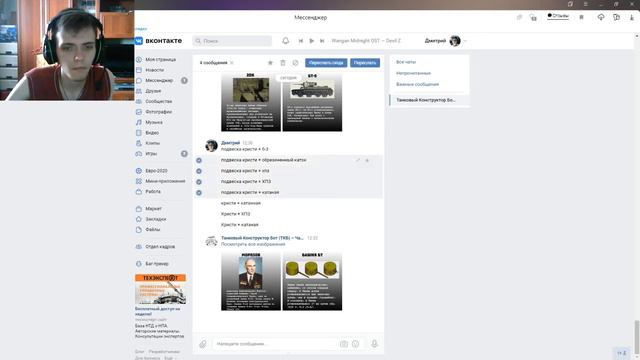The height and width of the screenshot is (360, 640).
Task: Deselect third selected подвеска кристи message
Action: point(199,182)
